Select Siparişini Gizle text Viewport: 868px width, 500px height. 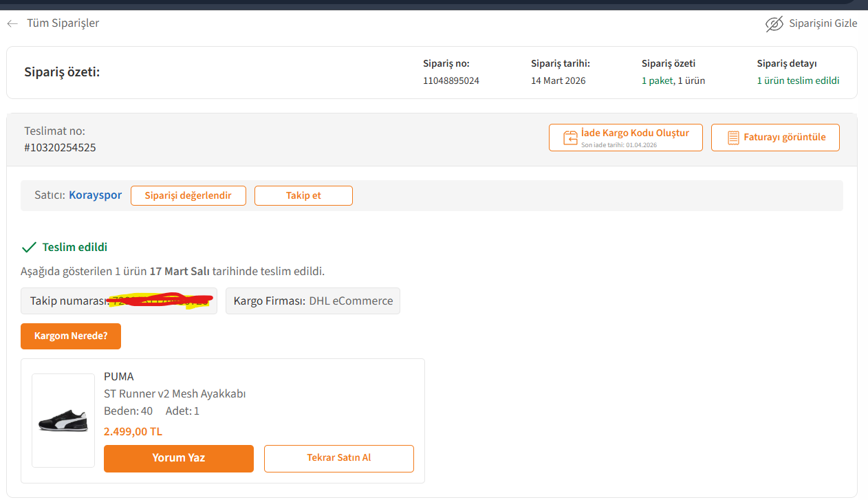pos(823,23)
